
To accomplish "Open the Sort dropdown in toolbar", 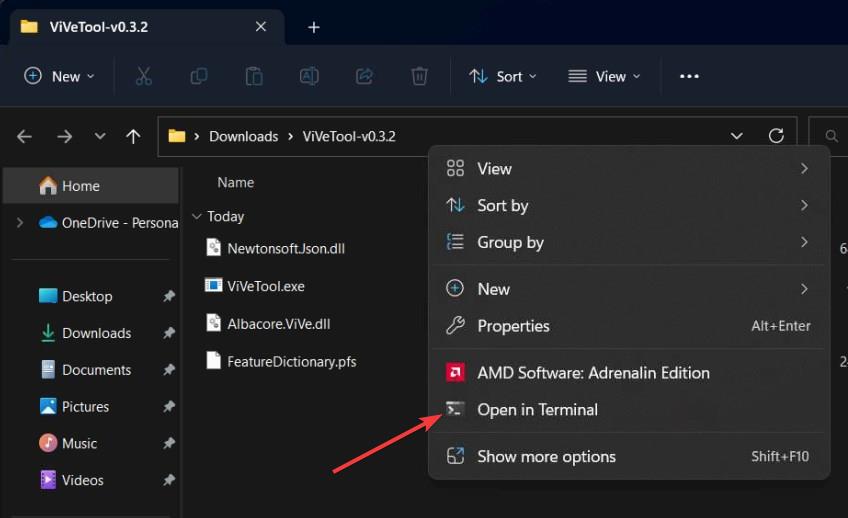I will point(503,76).
